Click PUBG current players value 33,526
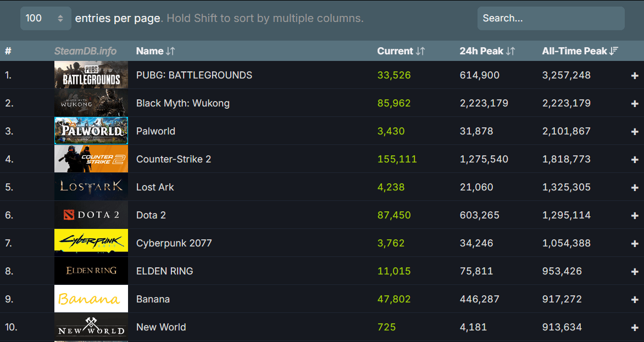 click(394, 75)
